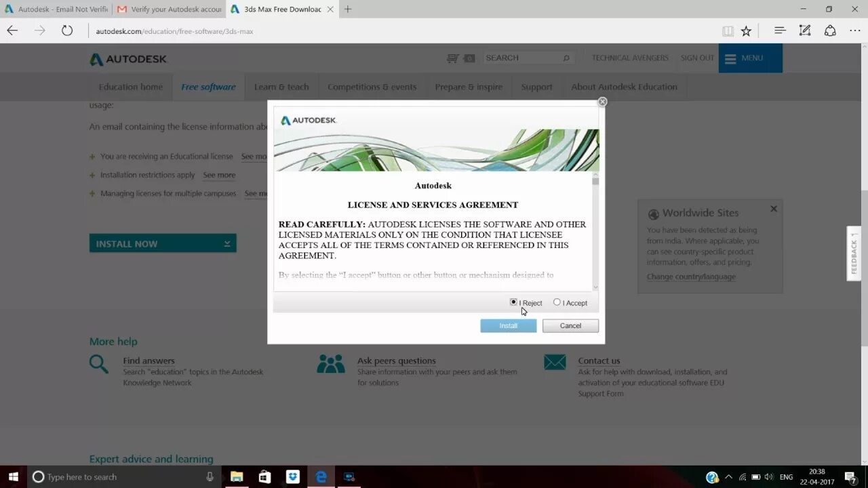The image size is (868, 488).
Task: Click the ENG language indicator
Action: click(786, 477)
